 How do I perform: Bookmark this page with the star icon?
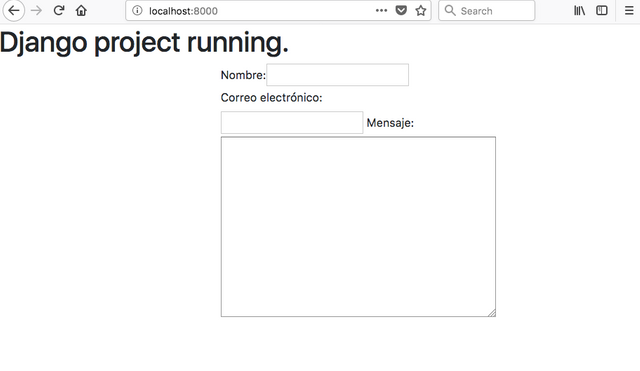tap(421, 11)
